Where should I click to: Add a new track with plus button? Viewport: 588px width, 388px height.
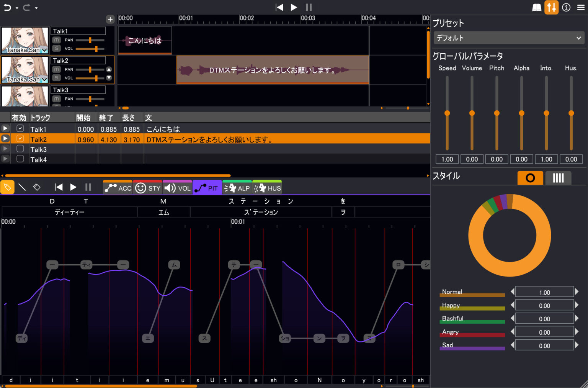coord(110,19)
